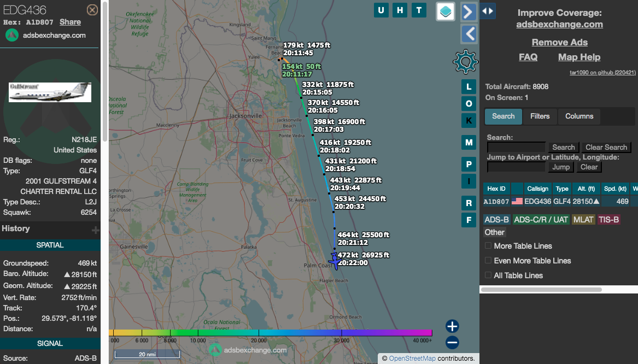
Task: Click the aircraft icon on the map
Action: (335, 261)
